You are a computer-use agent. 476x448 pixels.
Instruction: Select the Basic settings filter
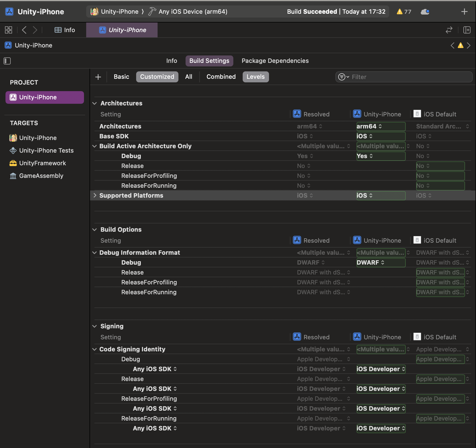[x=121, y=77]
